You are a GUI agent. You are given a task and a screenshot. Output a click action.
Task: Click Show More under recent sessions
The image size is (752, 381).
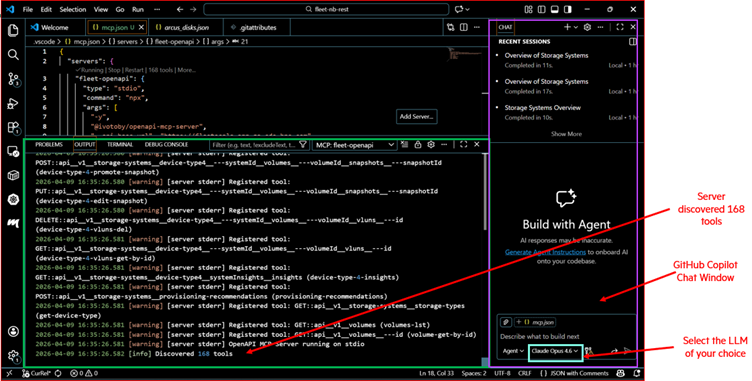pos(566,134)
